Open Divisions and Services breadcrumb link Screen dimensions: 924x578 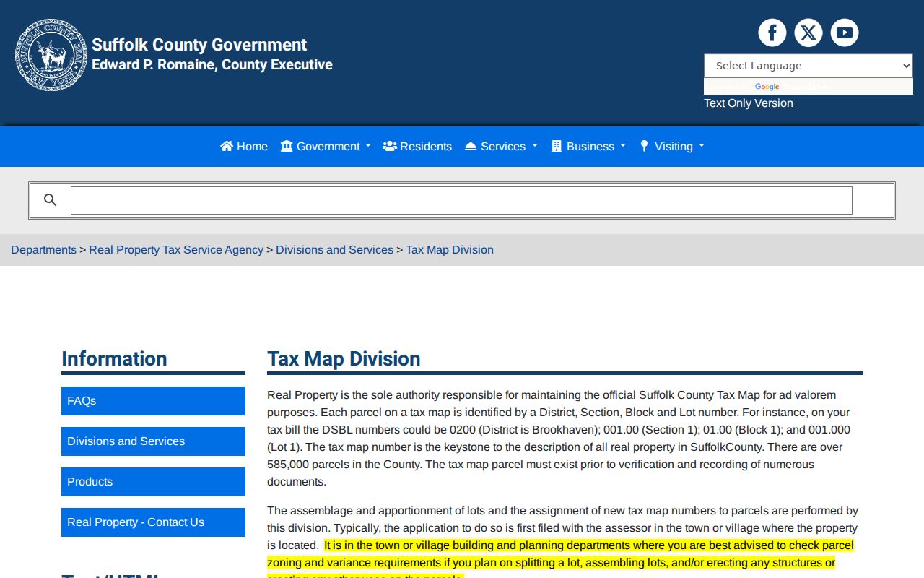click(334, 249)
